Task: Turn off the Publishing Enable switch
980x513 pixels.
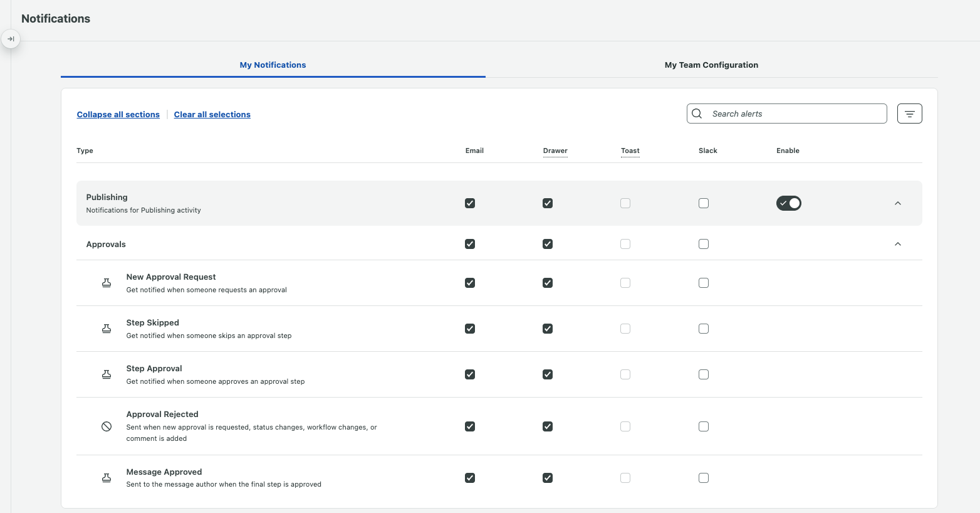Action: [788, 203]
